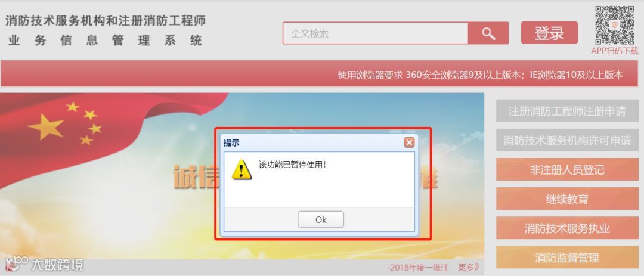644x276 pixels.
Task: Click the APP扫码下载 label
Action: pos(614,51)
